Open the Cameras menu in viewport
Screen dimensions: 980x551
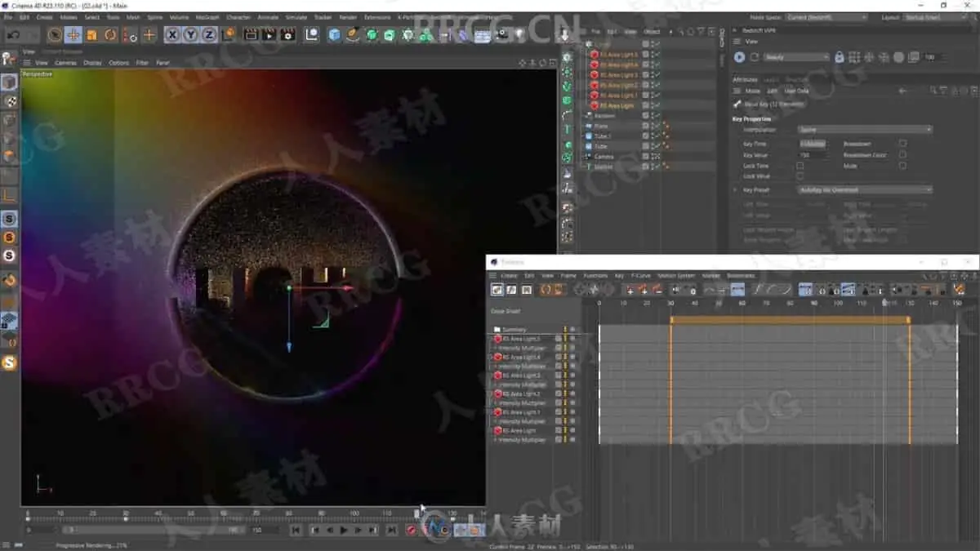click(x=65, y=62)
